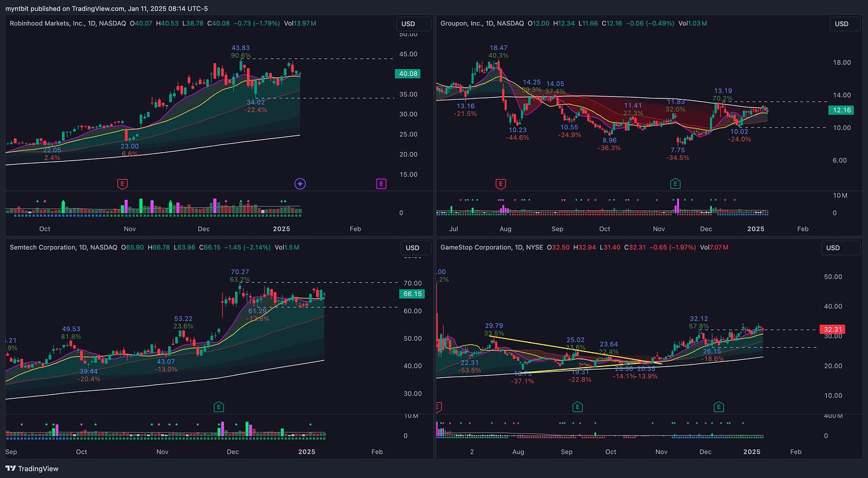This screenshot has width=868, height=478.
Task: Click the 7.75 low label on Groupon chart
Action: tap(677, 150)
